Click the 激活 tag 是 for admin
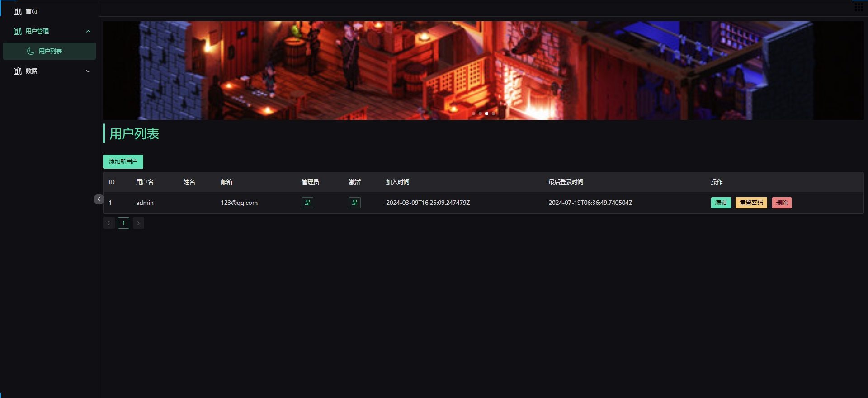The image size is (868, 398). click(355, 203)
